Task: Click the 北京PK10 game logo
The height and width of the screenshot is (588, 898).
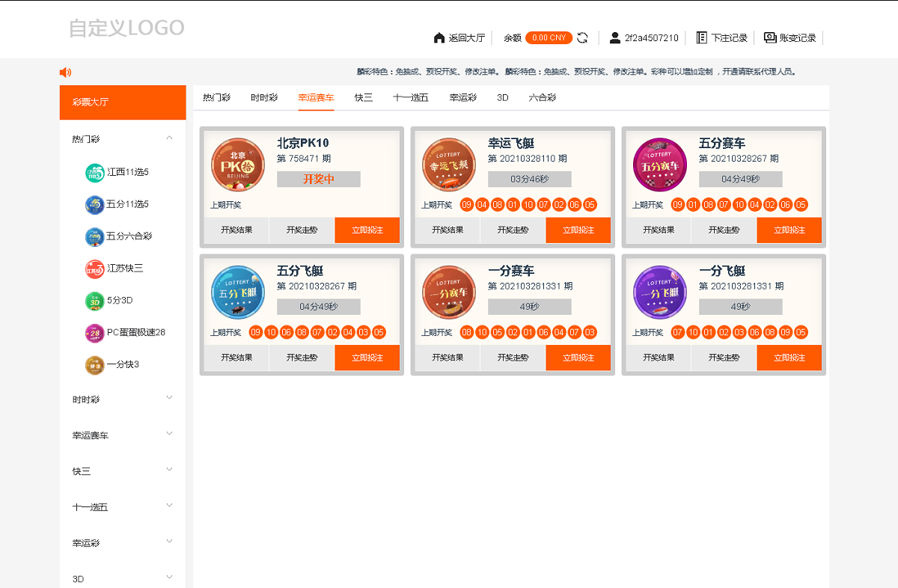Action: 237,164
